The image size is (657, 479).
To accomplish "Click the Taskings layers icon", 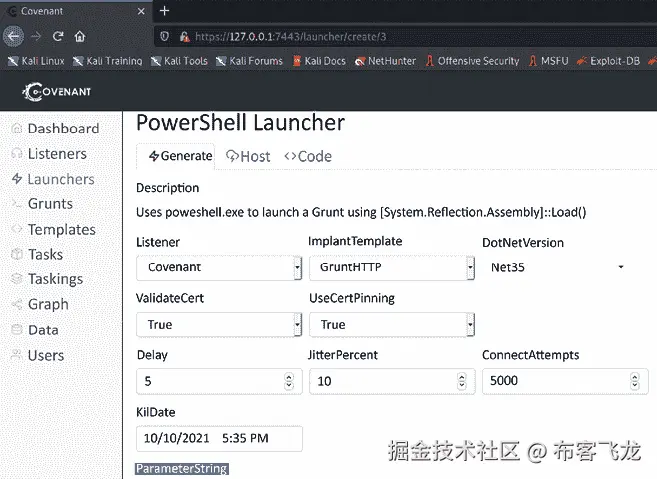I will [x=17, y=279].
